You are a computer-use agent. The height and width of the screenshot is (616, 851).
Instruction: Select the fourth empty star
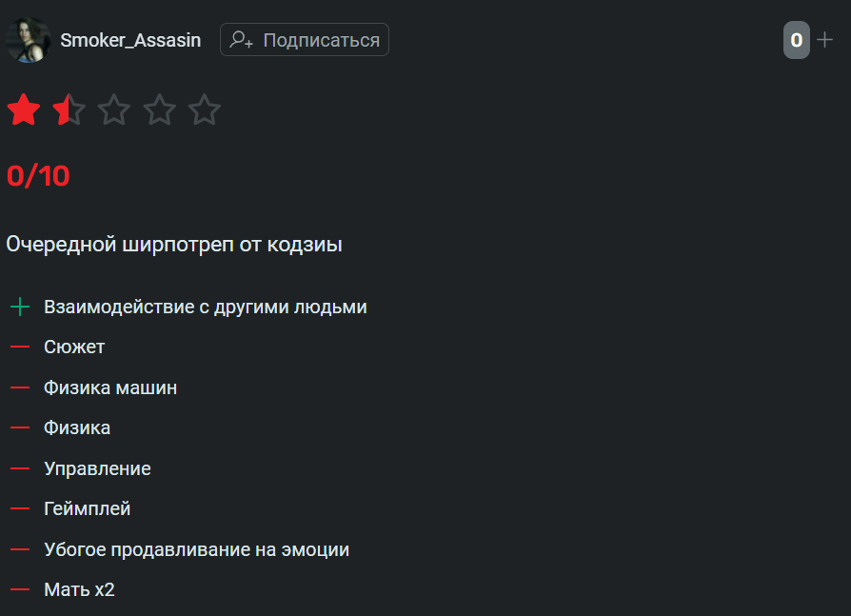[x=160, y=109]
